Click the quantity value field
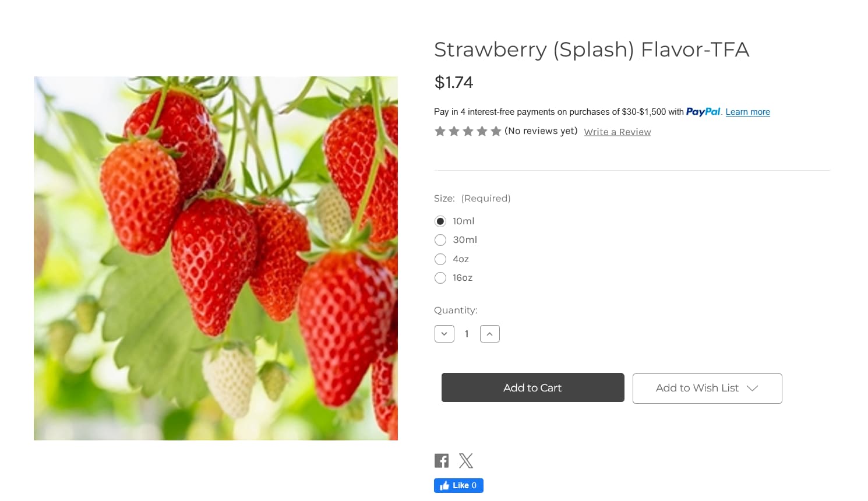The image size is (868, 501). [x=467, y=334]
